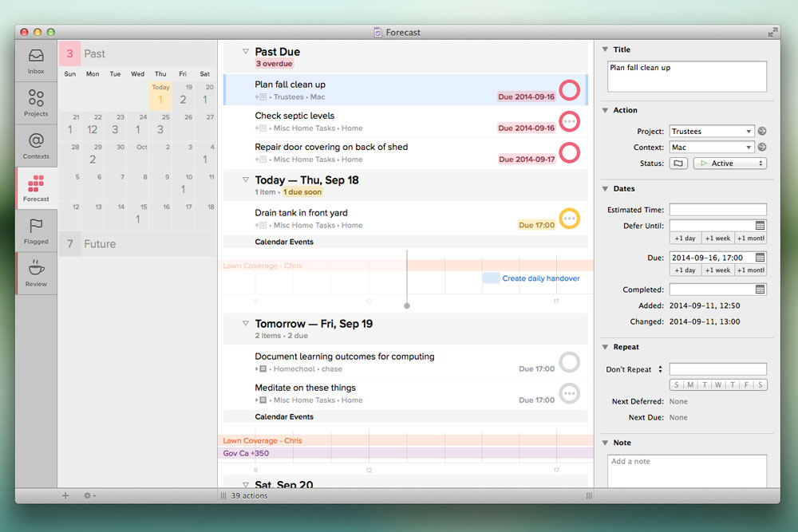Screen dimensions: 798x532
Task: Collapse the Today — Thu, Sep 18 group
Action: point(245,179)
